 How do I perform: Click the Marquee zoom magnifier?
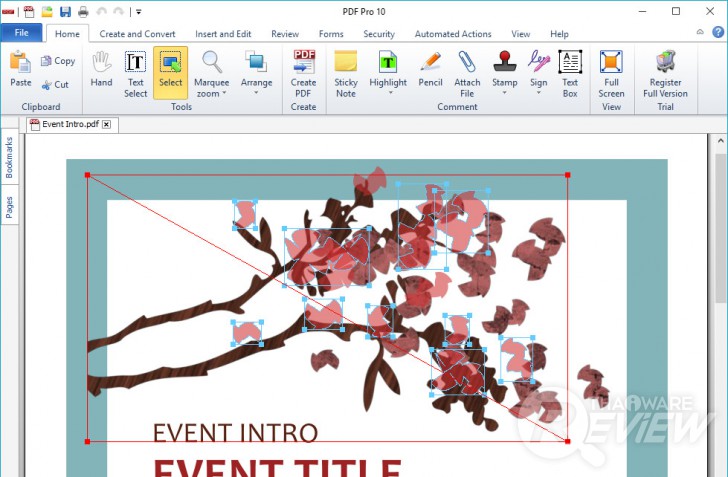(212, 62)
